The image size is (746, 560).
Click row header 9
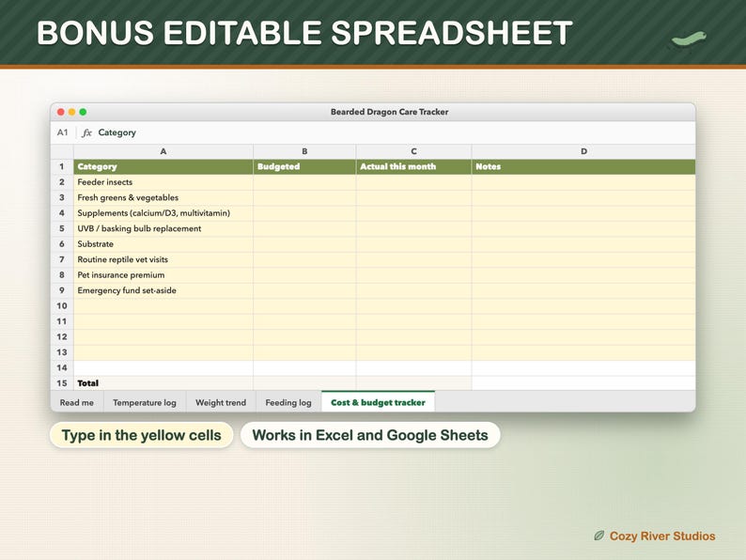62,290
